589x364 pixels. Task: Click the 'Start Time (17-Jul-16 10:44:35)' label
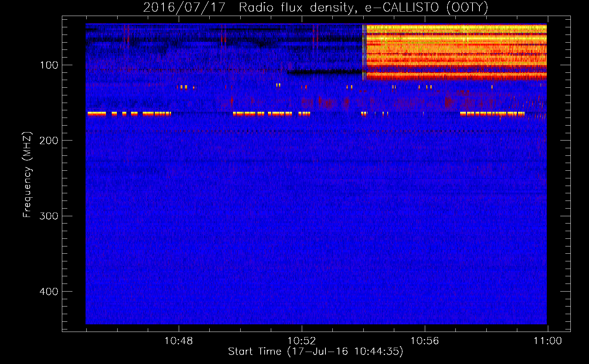point(316,352)
